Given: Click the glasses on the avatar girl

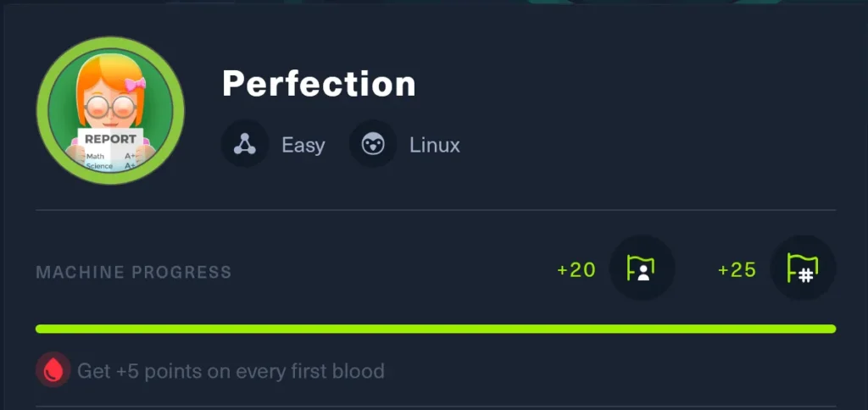Looking at the screenshot, I should click(x=110, y=108).
